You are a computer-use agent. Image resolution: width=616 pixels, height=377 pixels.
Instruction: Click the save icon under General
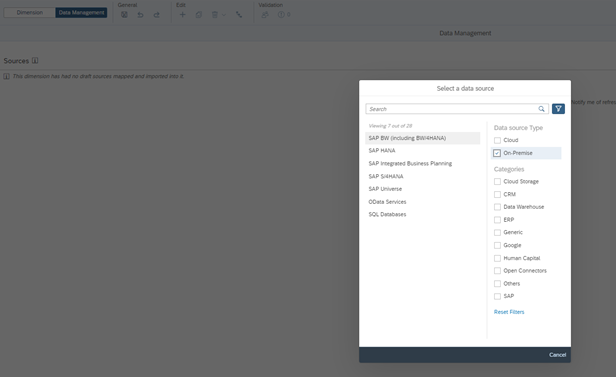click(124, 15)
